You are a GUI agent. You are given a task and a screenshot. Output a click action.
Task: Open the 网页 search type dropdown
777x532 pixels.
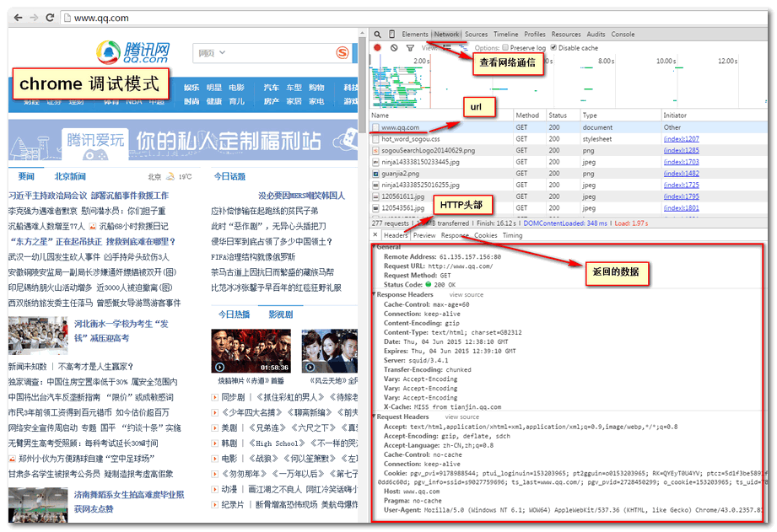coord(212,52)
